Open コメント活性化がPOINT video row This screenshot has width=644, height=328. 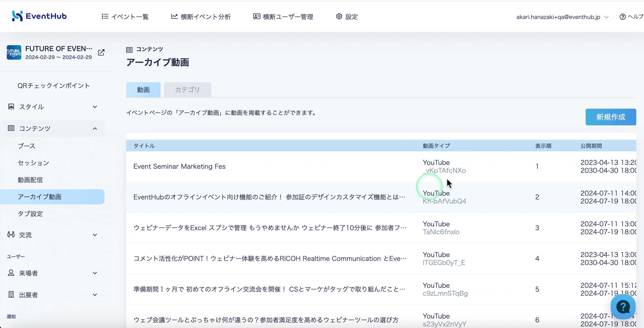click(x=381, y=259)
